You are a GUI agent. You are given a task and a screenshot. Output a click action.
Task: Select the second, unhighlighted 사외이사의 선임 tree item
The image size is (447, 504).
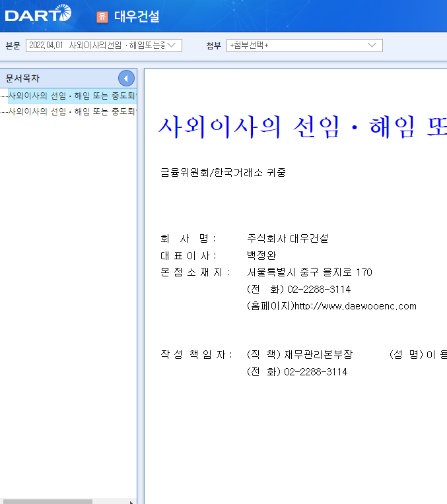[73, 111]
